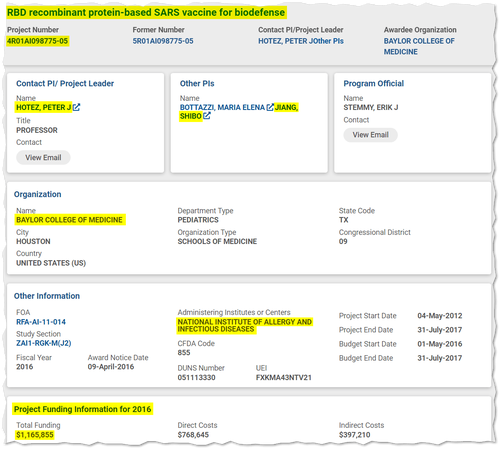Open study section ZAI1-RGK-M(J2) link
The width and height of the screenshot is (500, 449).
click(x=44, y=343)
